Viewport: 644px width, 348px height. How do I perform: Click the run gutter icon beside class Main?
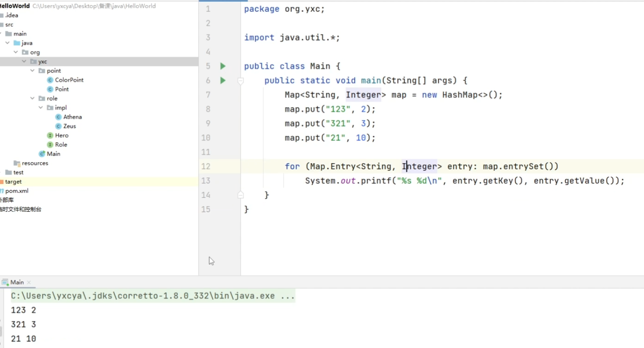point(223,66)
